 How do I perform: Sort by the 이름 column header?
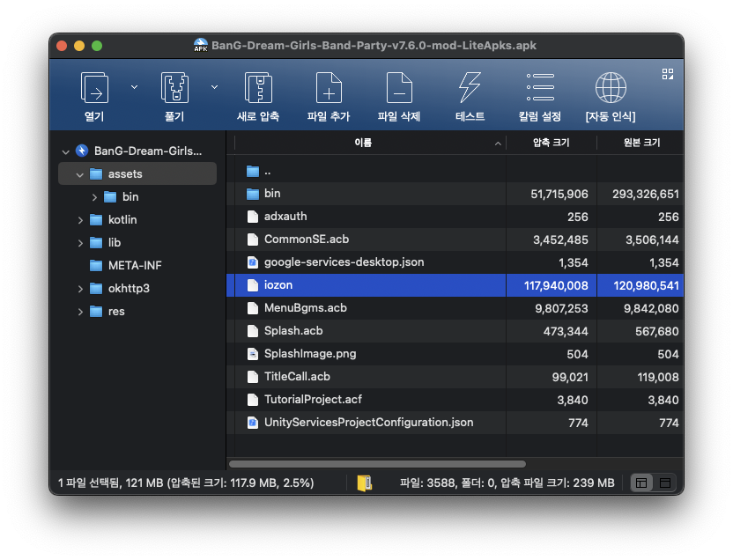(x=363, y=143)
